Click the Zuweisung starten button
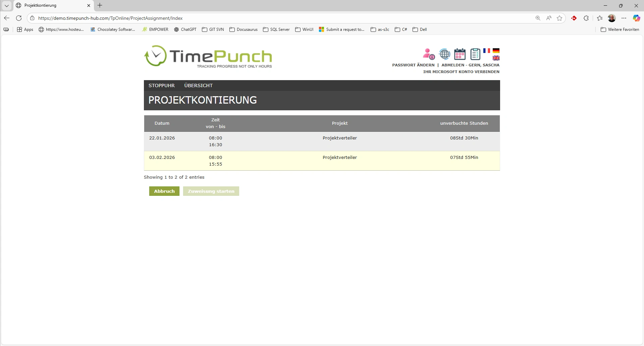The image size is (644, 346). point(211,191)
